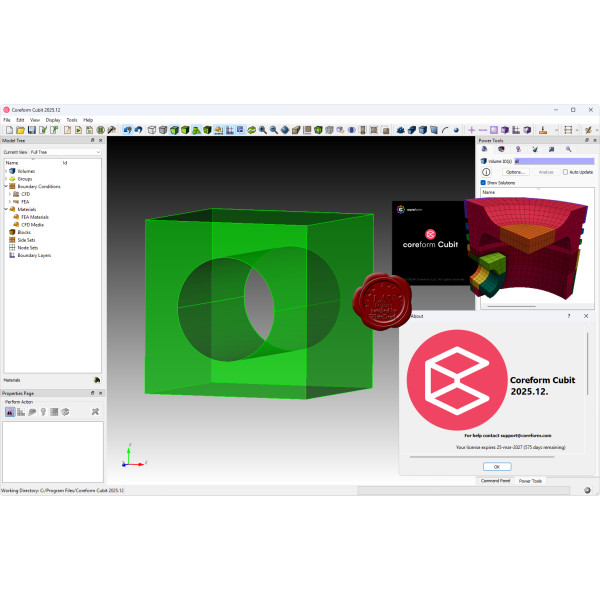Expand the CFD tree node
Image resolution: width=600 pixels, height=600 pixels.
click(x=10, y=194)
